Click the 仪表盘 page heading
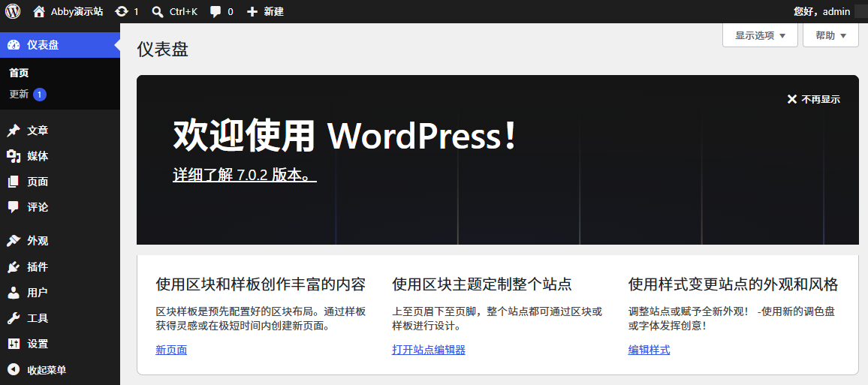This screenshot has width=868, height=385. (163, 50)
